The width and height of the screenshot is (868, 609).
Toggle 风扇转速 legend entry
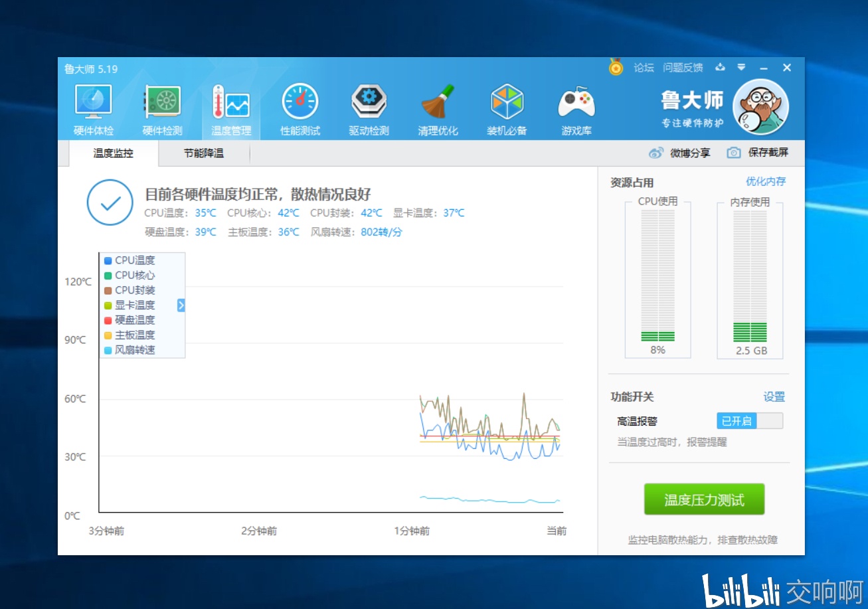[130, 350]
